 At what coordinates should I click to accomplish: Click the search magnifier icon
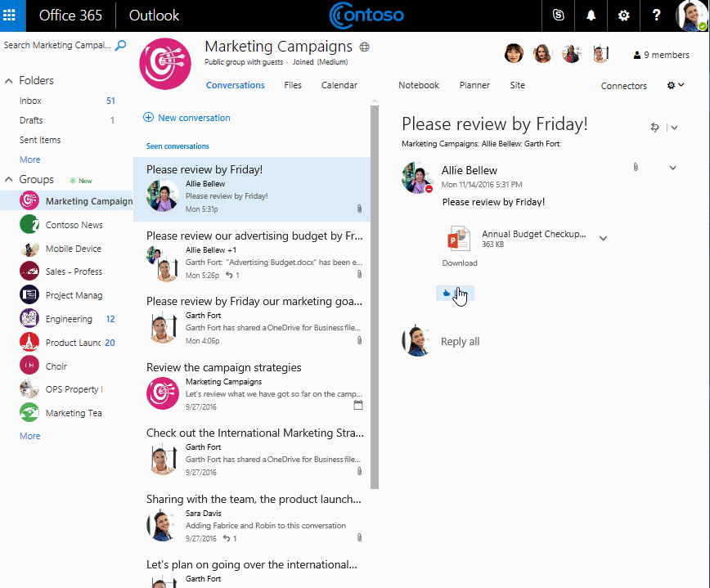tap(120, 46)
